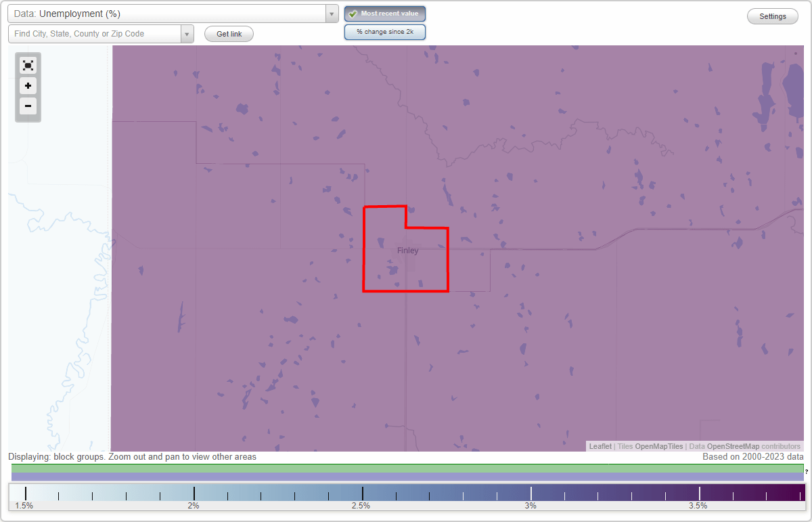Open the Data dropdown arrow on the left
The image size is (812, 522).
click(331, 13)
